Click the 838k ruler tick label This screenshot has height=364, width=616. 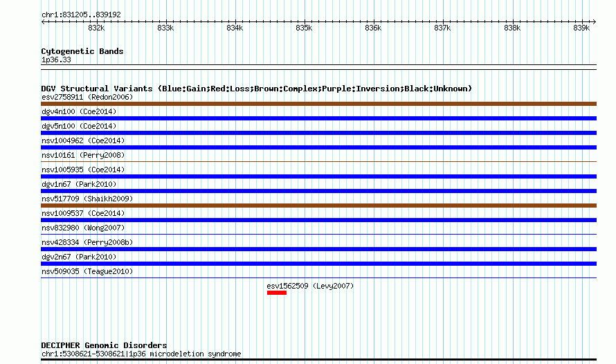(512, 28)
